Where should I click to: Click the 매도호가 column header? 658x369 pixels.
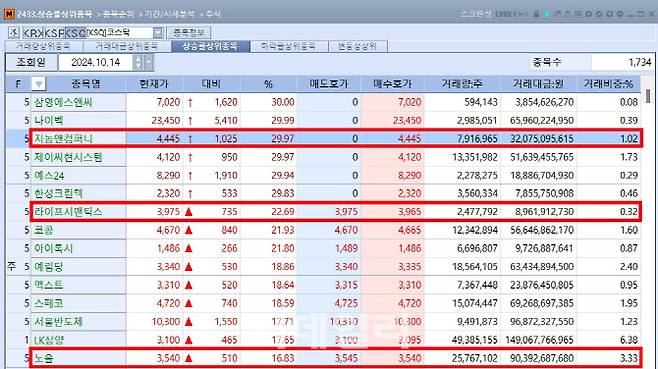coord(329,84)
